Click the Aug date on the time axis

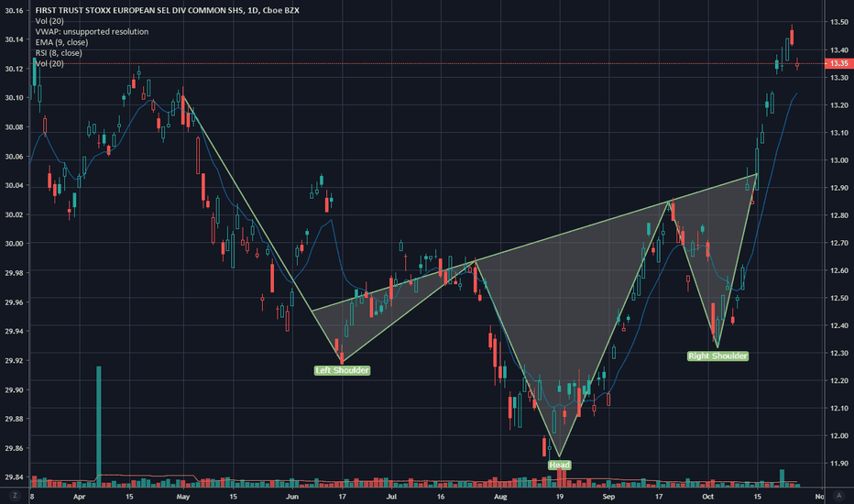point(500,497)
